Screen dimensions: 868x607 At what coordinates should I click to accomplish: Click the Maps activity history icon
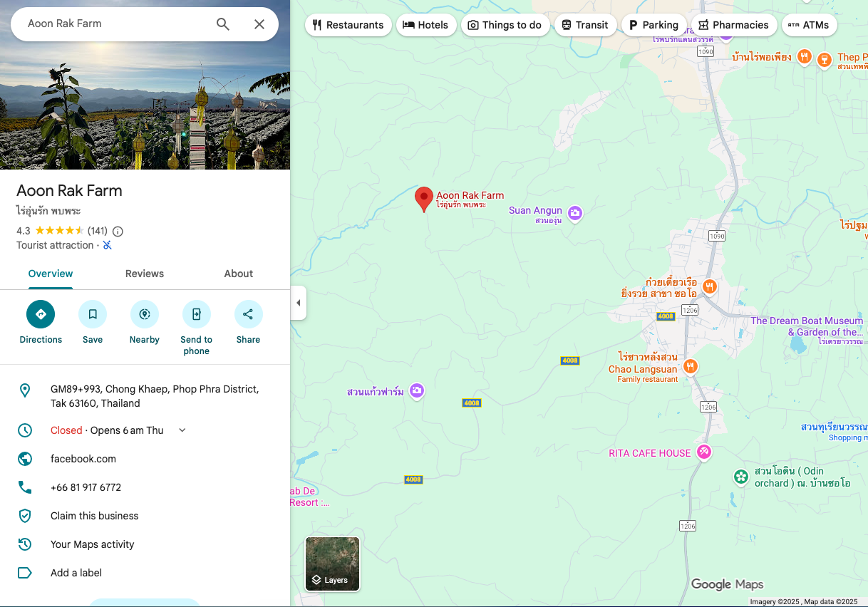click(25, 544)
